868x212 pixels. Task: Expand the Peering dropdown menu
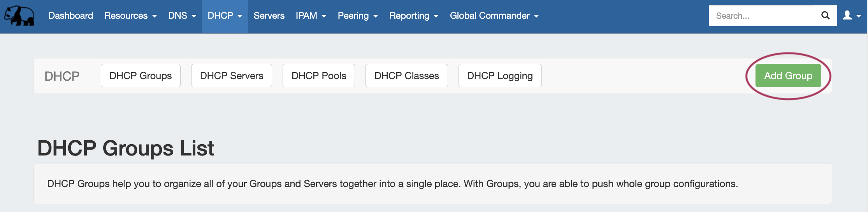tap(357, 16)
